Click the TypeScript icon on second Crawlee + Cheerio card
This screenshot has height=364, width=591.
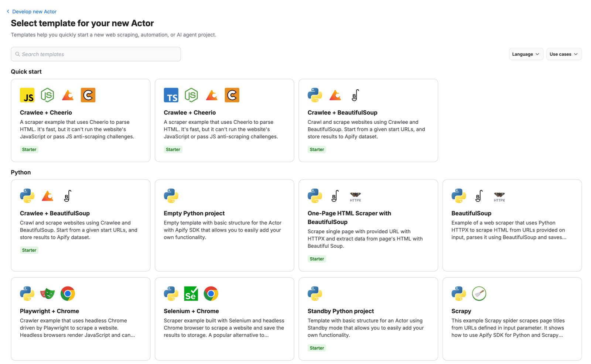[x=171, y=95]
